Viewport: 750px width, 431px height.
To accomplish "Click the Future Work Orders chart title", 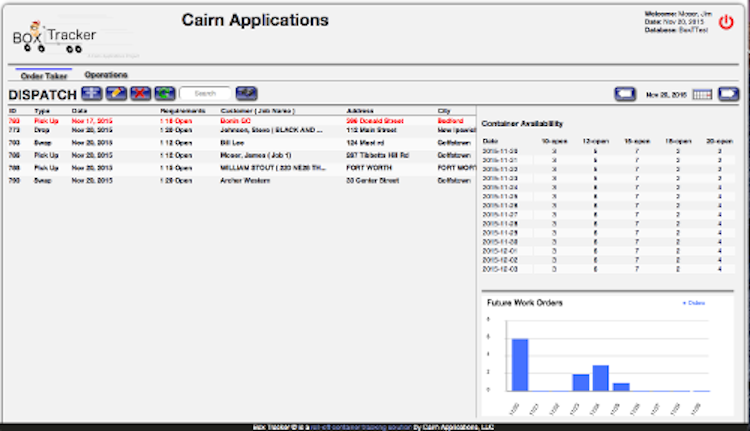I will 525,303.
